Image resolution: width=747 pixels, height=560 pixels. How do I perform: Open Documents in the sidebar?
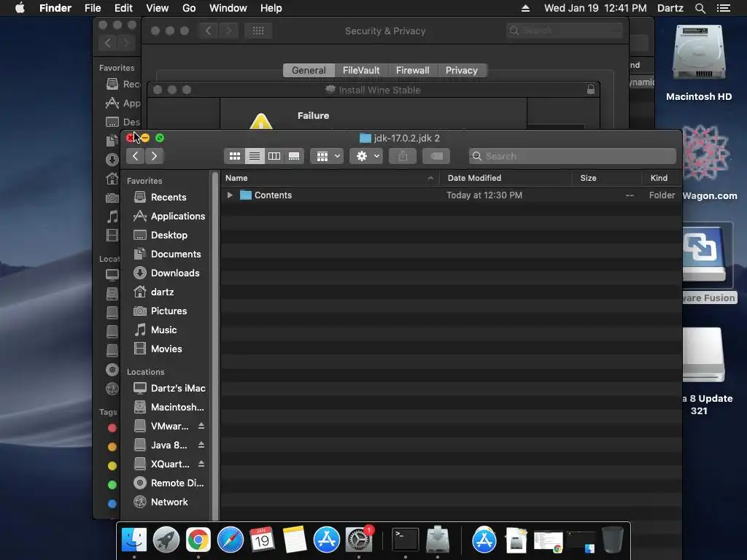tap(167, 254)
